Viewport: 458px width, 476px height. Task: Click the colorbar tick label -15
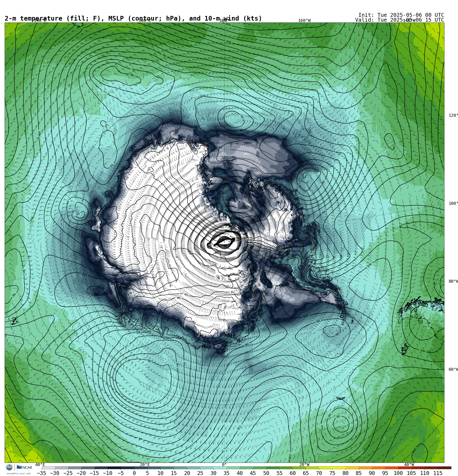[x=94, y=473]
